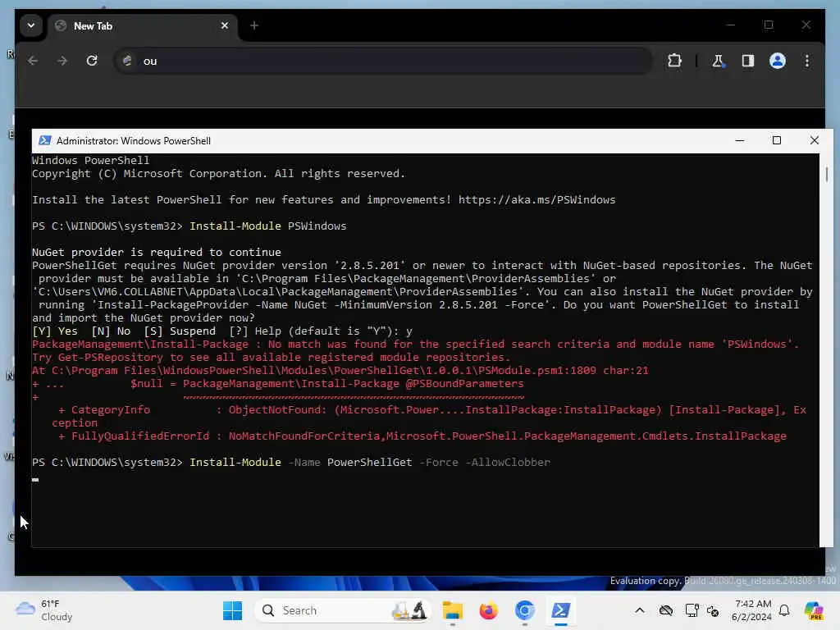Click PowerShell title bar text
This screenshot has height=630, width=840.
pyautogui.click(x=134, y=141)
